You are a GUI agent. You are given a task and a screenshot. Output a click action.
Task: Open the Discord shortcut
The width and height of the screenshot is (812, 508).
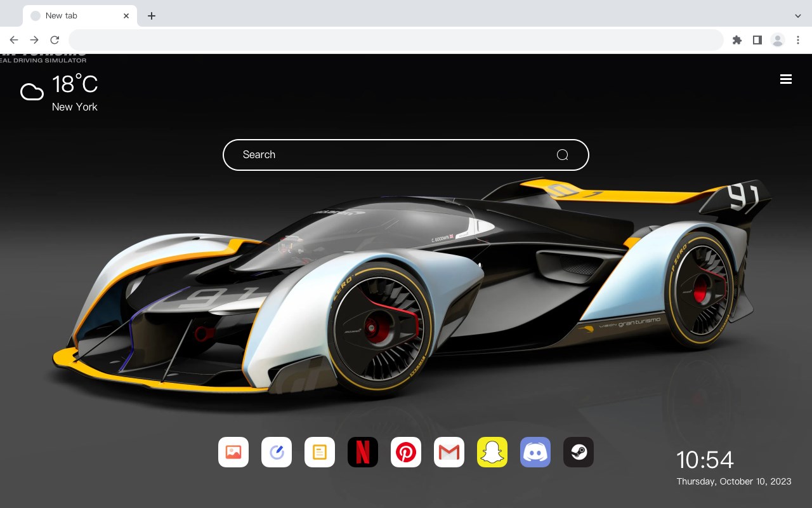[535, 452]
